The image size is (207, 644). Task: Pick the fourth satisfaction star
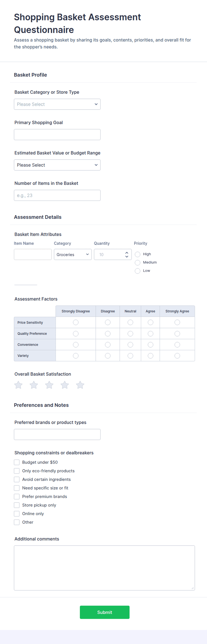tap(65, 385)
